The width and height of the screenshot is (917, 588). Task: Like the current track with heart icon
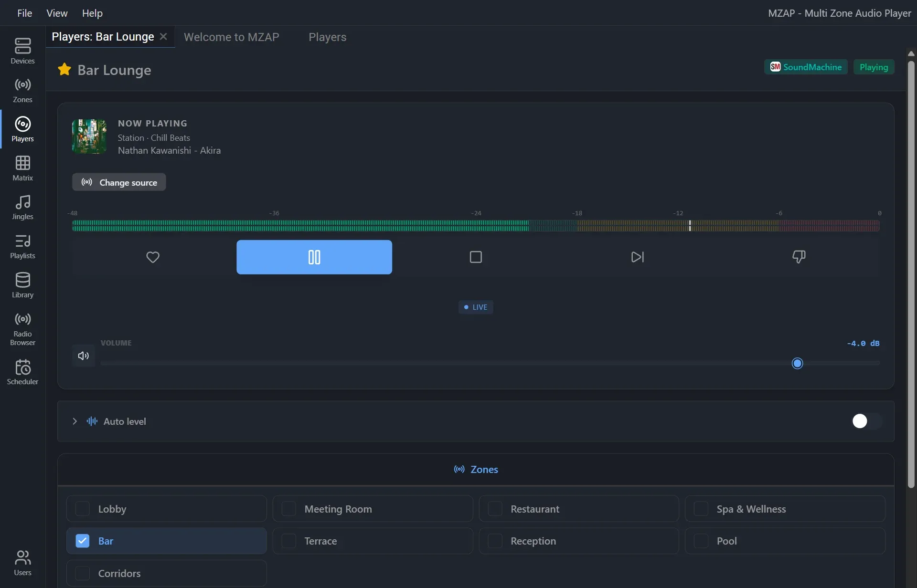click(153, 257)
